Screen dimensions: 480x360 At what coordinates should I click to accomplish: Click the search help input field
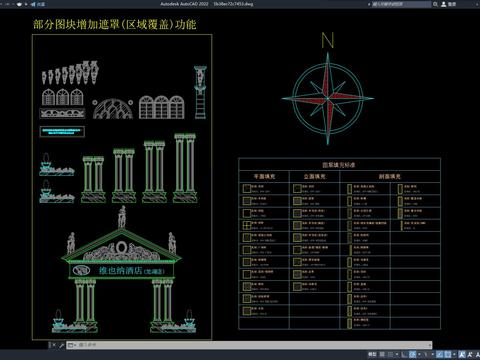(x=401, y=4)
